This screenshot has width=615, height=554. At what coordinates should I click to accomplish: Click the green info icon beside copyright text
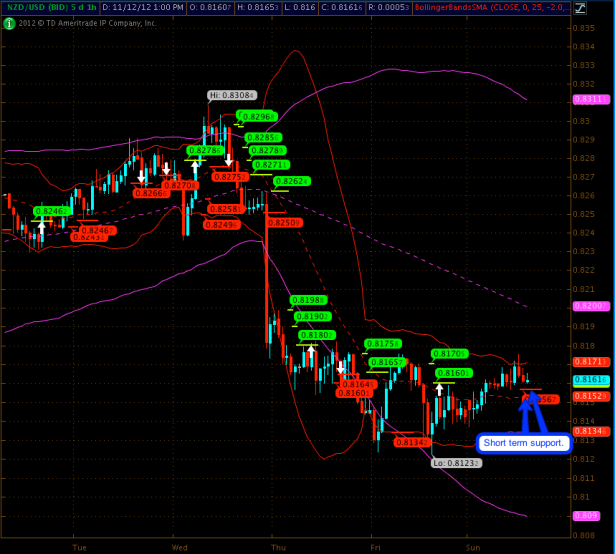[8, 22]
